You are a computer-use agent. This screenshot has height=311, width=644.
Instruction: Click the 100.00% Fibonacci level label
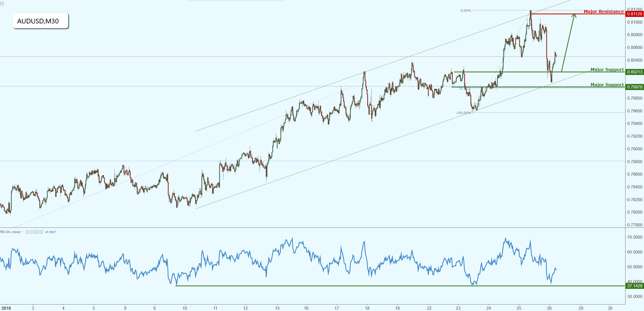pyautogui.click(x=464, y=113)
